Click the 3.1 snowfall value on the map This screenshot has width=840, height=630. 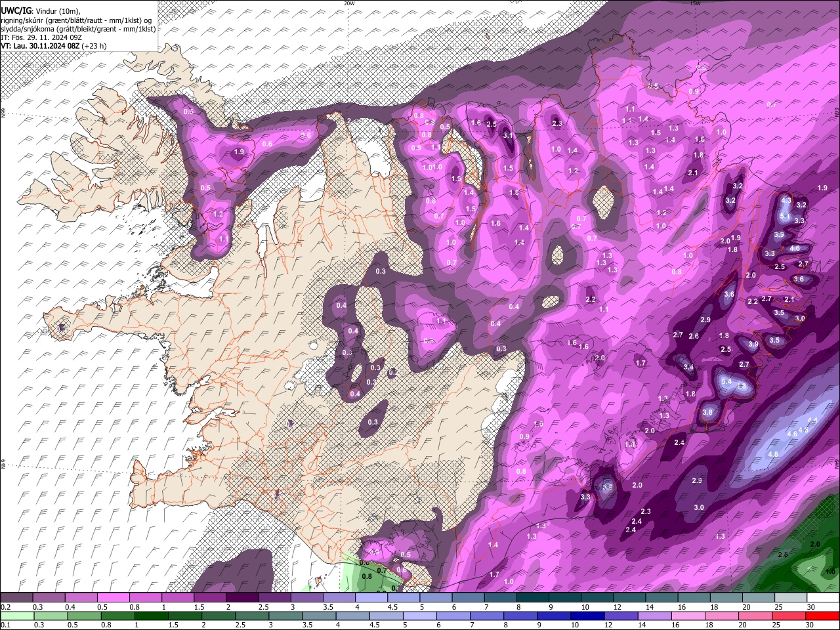coord(508,135)
